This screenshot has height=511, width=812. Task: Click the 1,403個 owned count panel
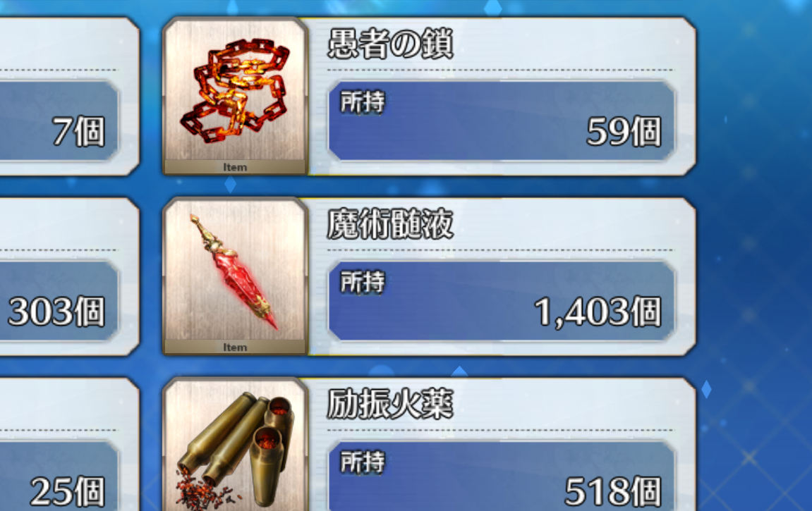pyautogui.click(x=502, y=300)
